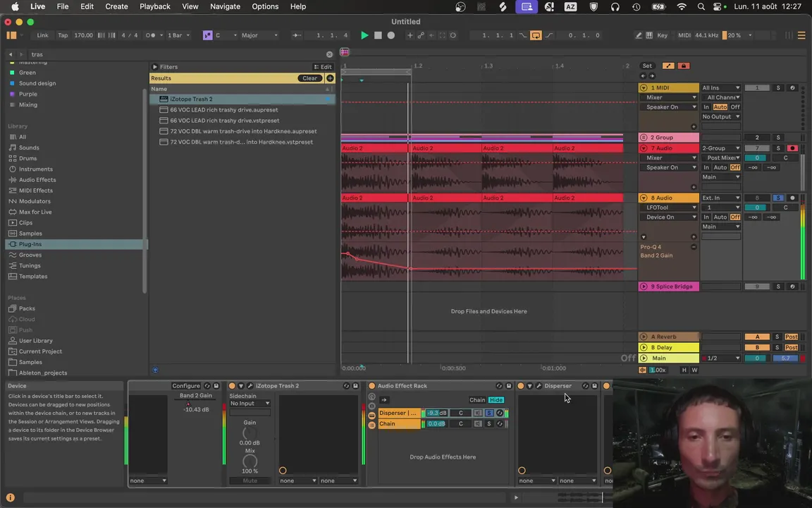Open macOS Spotlight search icon

[701, 7]
